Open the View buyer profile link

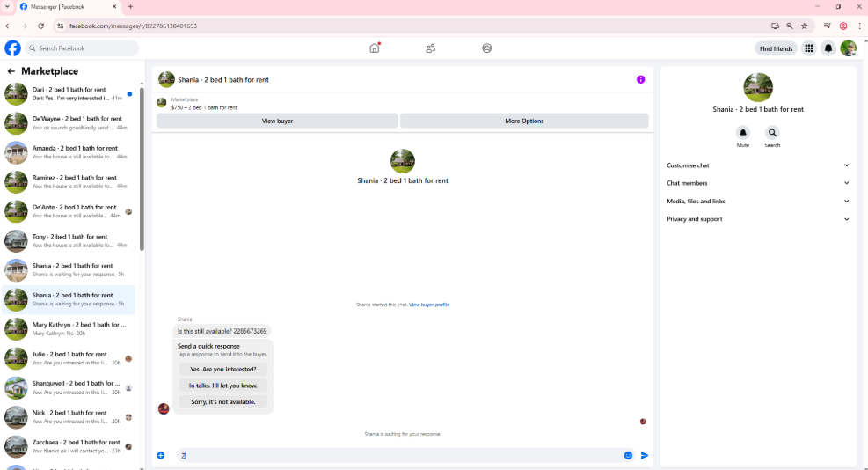(429, 305)
